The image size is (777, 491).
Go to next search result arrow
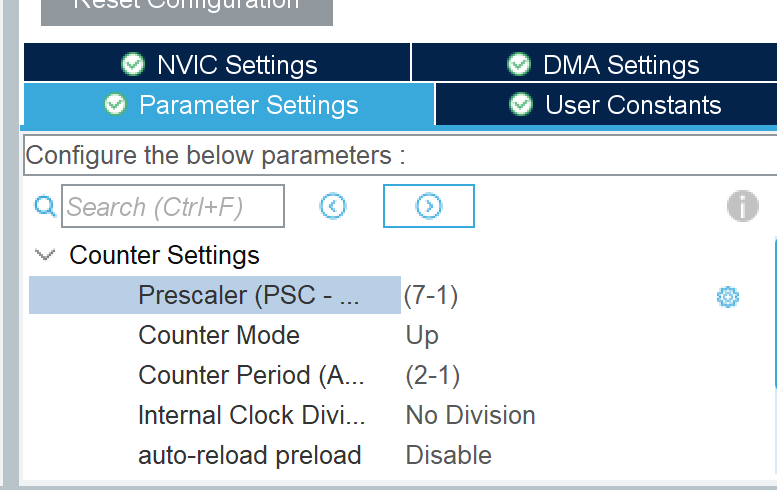429,206
